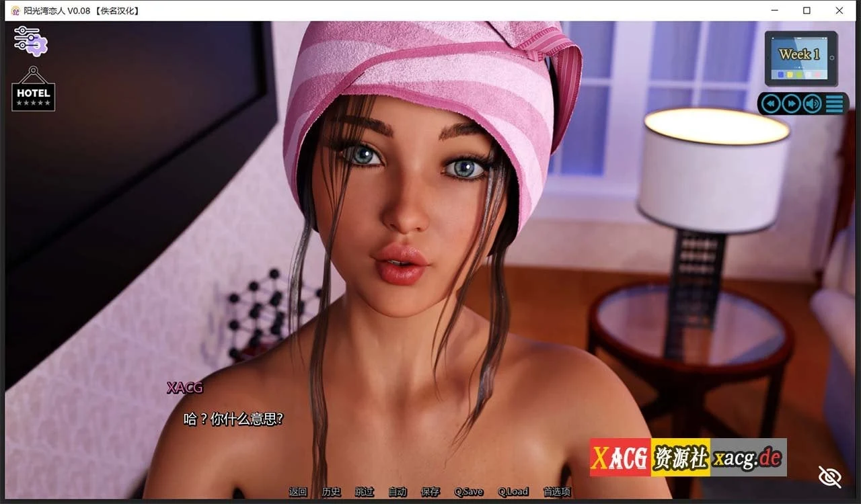Mute sound with the speaker icon

pos(813,103)
